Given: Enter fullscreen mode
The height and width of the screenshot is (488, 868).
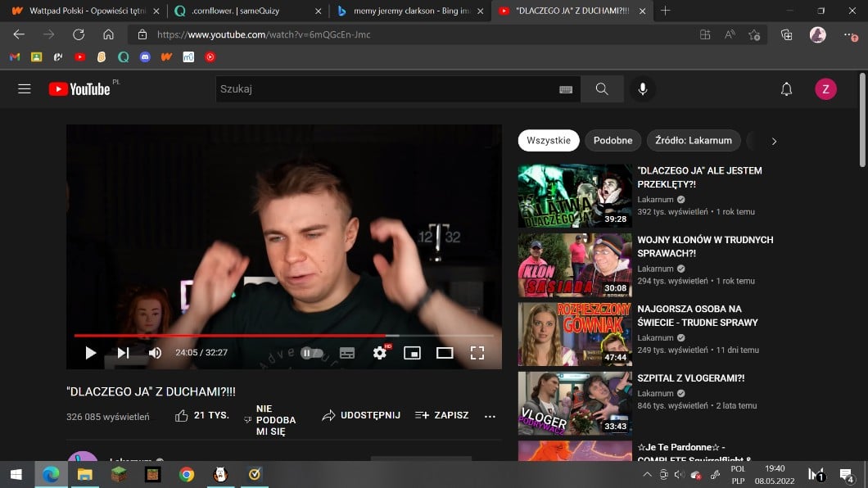Looking at the screenshot, I should (477, 353).
